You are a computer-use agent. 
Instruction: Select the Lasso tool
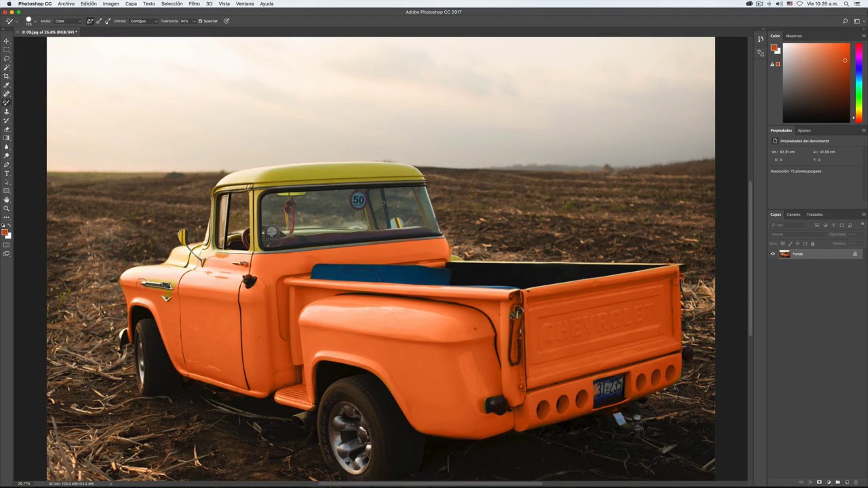(7, 58)
